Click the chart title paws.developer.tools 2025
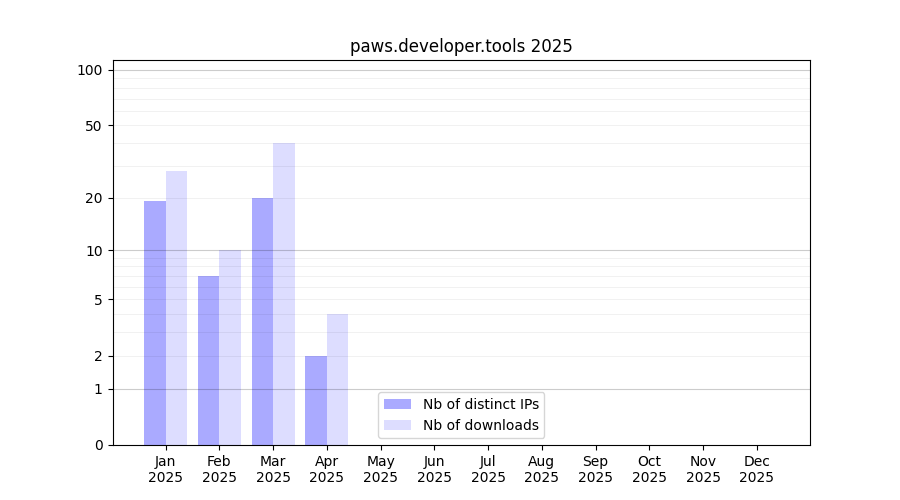The width and height of the screenshot is (900, 500). 461,46
